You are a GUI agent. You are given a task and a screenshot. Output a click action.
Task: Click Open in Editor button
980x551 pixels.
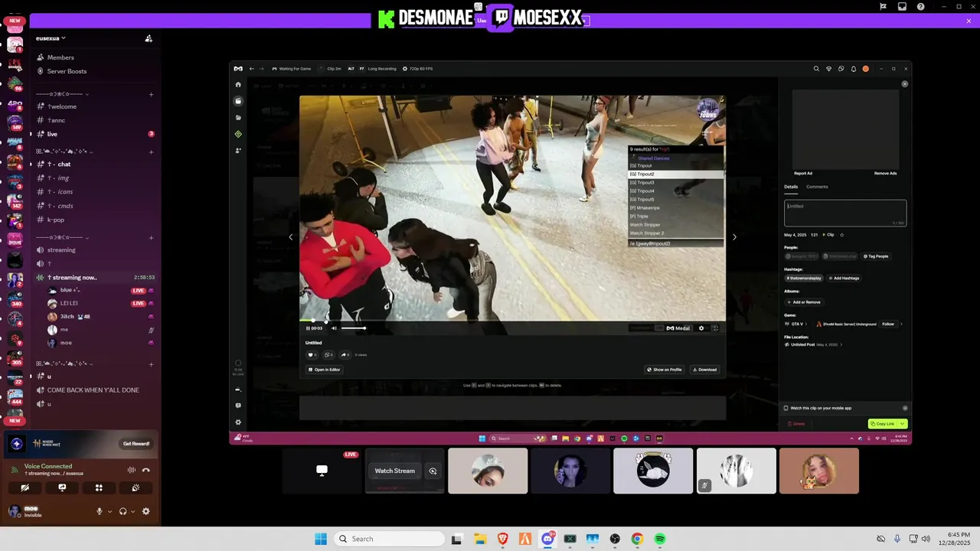(x=324, y=370)
